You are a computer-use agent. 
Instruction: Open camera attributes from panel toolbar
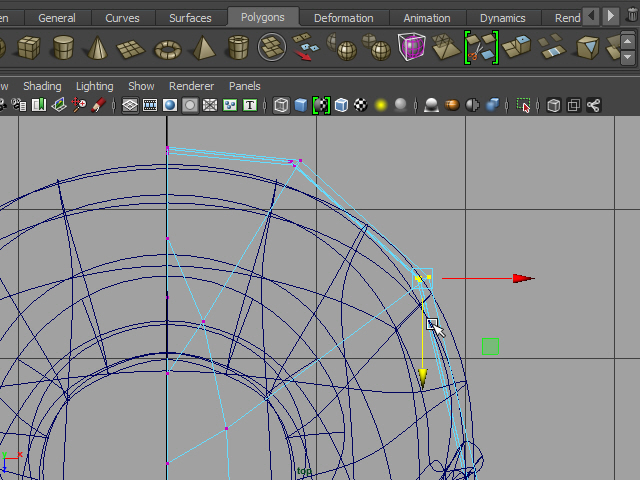(2, 105)
